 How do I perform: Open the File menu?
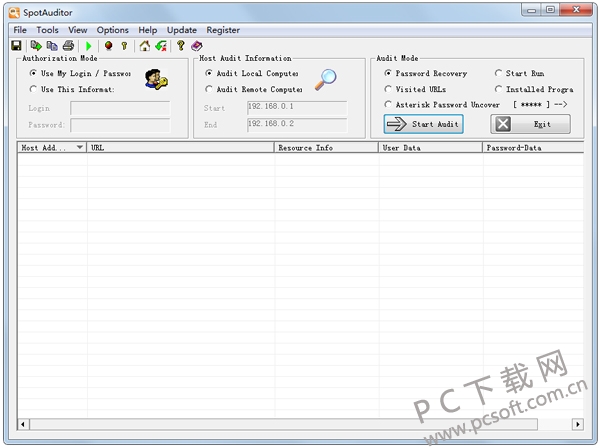tap(20, 30)
